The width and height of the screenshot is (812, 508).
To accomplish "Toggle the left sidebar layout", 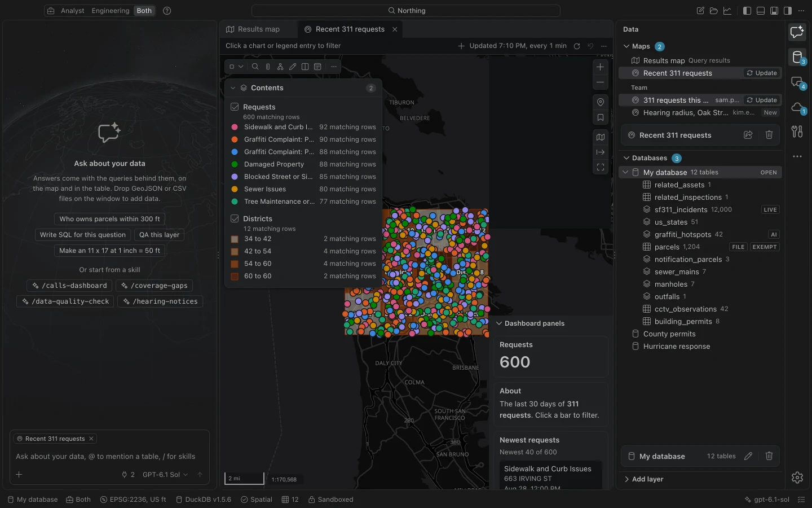I will click(x=747, y=11).
